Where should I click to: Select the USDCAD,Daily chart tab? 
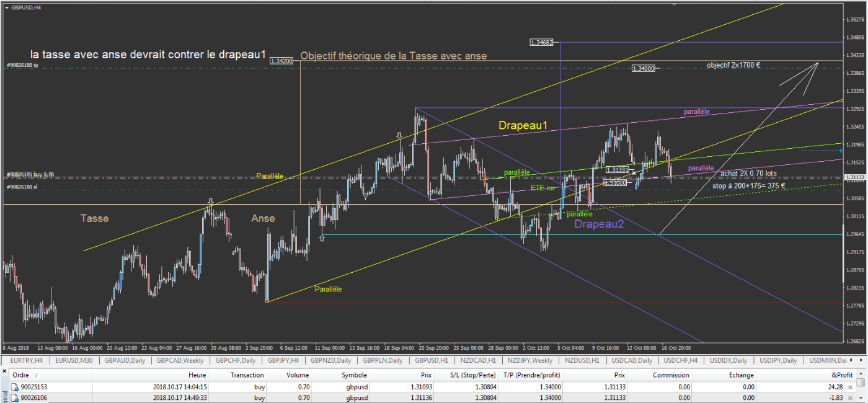click(632, 360)
